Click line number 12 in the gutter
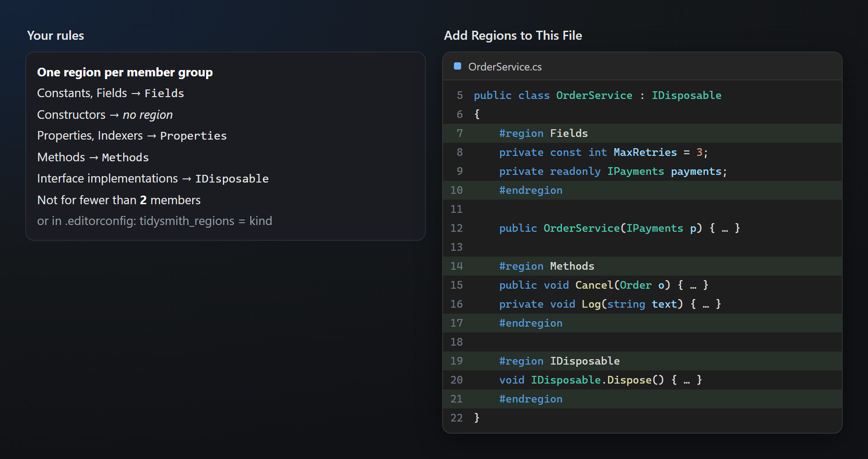The width and height of the screenshot is (868, 459). [457, 228]
